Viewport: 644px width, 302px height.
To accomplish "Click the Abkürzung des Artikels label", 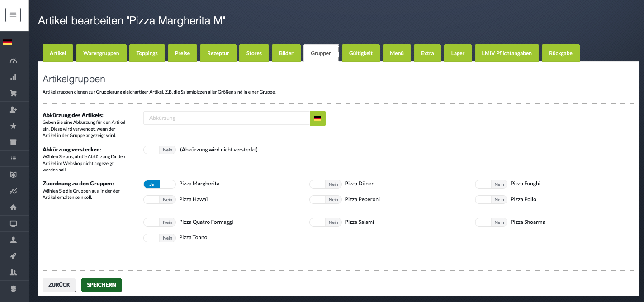I will coord(73,115).
